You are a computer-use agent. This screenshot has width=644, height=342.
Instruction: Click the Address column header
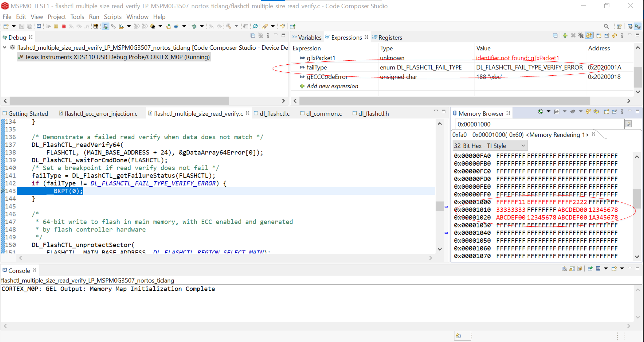(x=599, y=48)
